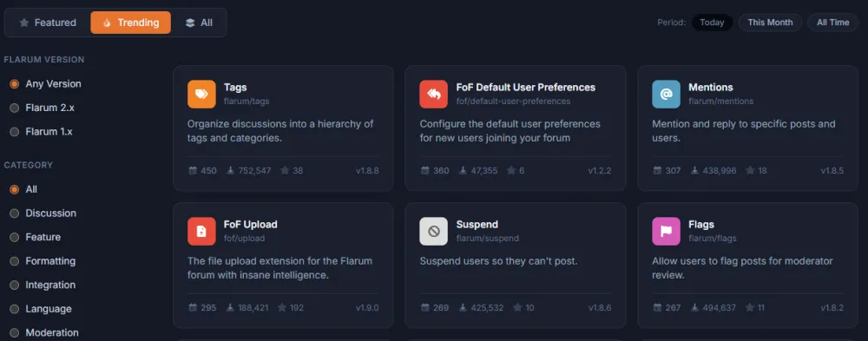This screenshot has width=868, height=341.
Task: Click the star icon on Featured tab
Action: click(x=23, y=23)
